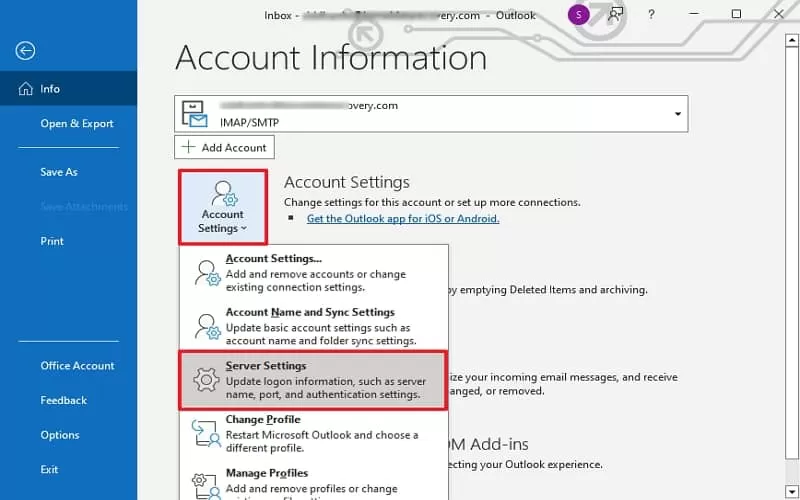Viewport: 800px width, 500px height.
Task: Click the Change Profile icon
Action: point(206,434)
